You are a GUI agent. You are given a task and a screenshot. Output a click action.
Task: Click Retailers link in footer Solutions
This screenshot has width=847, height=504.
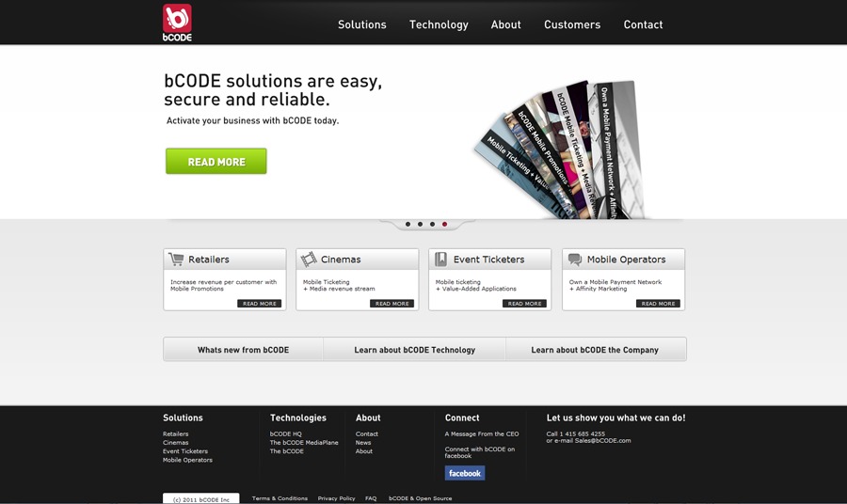point(176,433)
